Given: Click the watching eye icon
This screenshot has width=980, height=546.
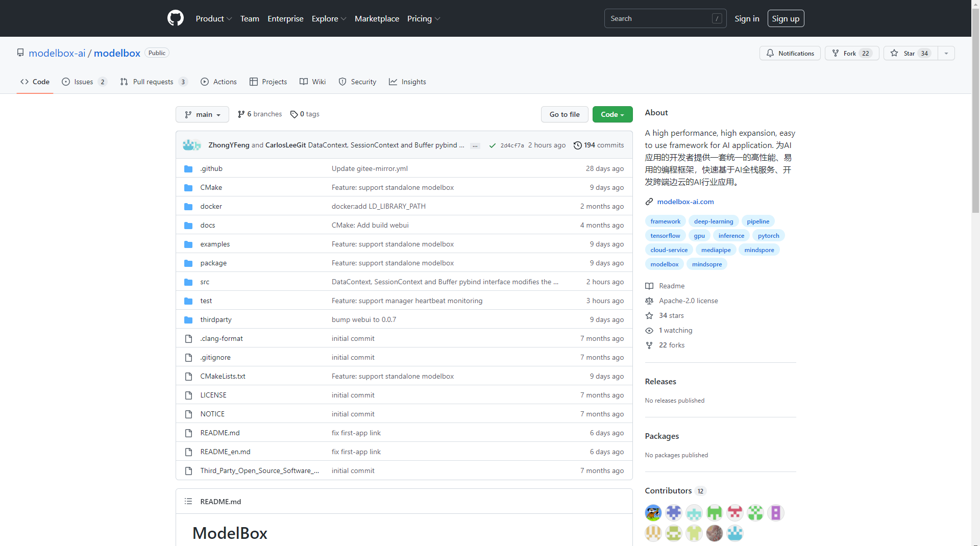Looking at the screenshot, I should (x=649, y=331).
